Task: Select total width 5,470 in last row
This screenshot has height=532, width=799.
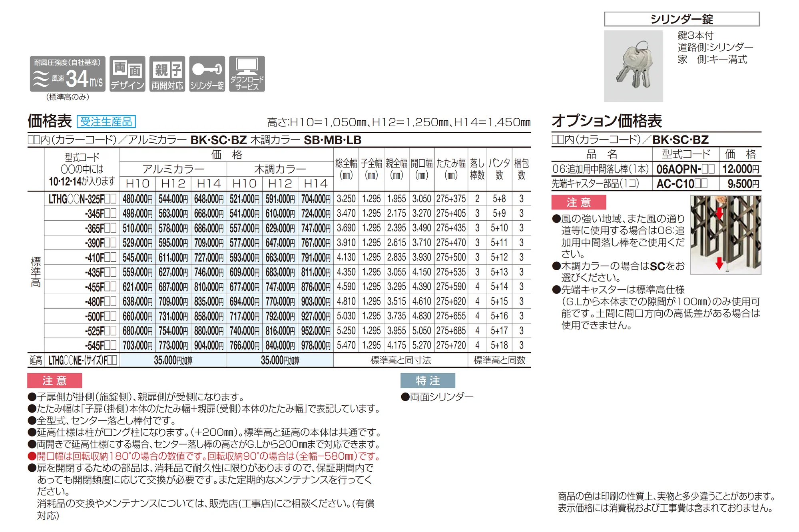Action: tap(346, 345)
